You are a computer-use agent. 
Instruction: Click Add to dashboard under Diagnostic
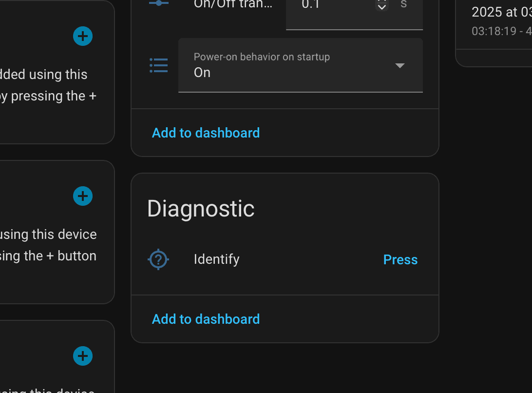click(x=206, y=319)
